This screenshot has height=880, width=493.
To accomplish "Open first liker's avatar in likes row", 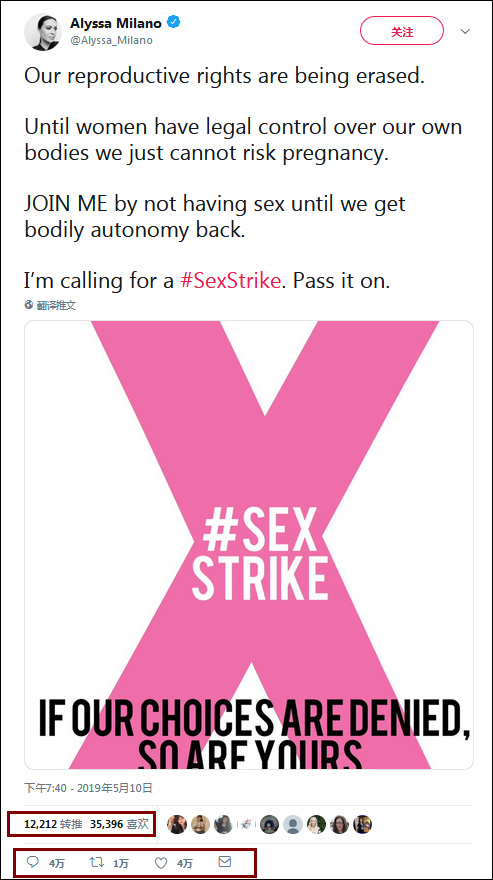I will click(177, 824).
